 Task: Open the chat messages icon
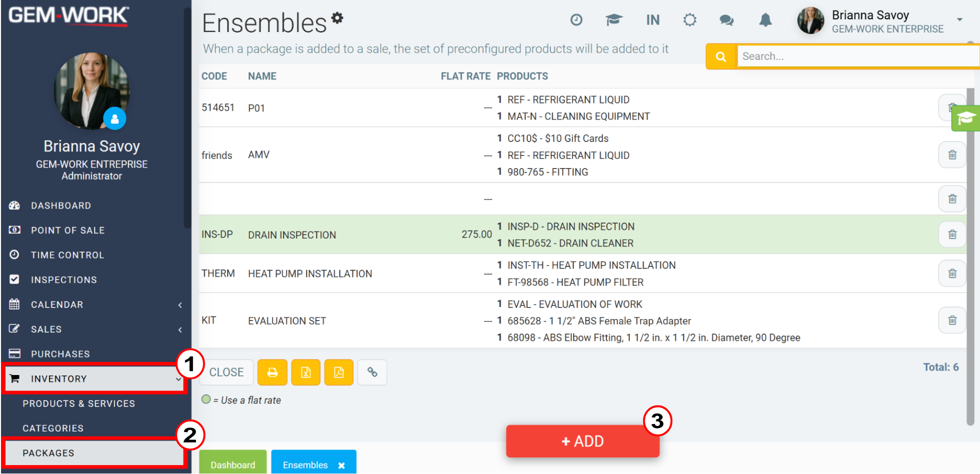coord(726,20)
